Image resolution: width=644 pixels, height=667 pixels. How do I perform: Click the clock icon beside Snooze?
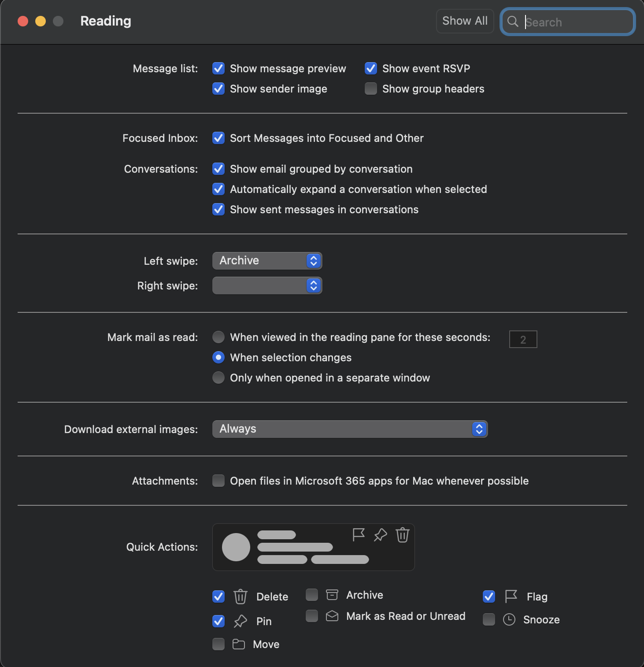(x=509, y=620)
